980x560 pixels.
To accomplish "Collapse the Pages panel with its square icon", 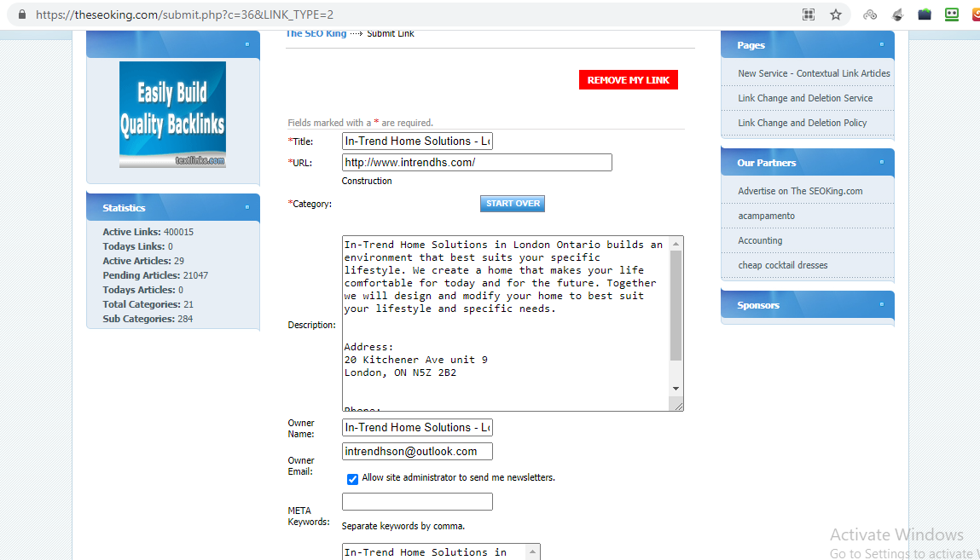I will pyautogui.click(x=881, y=44).
